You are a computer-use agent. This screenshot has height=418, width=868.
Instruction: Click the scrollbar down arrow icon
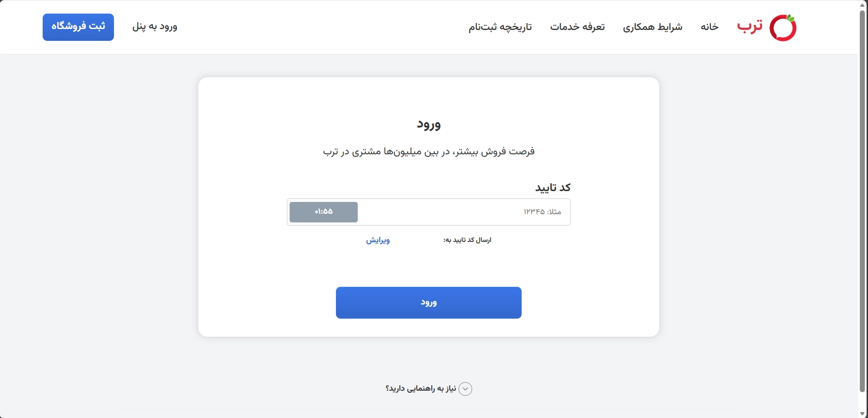pyautogui.click(x=863, y=413)
